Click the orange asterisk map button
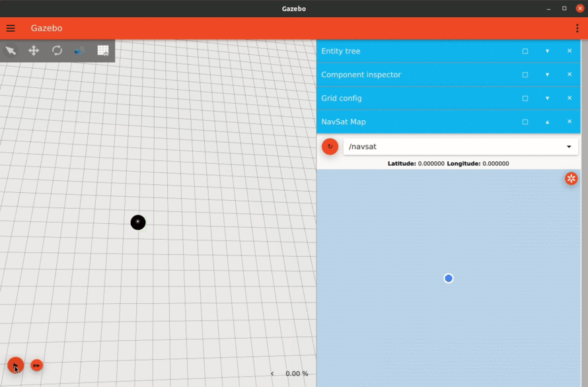The height and width of the screenshot is (387, 588). coord(571,178)
